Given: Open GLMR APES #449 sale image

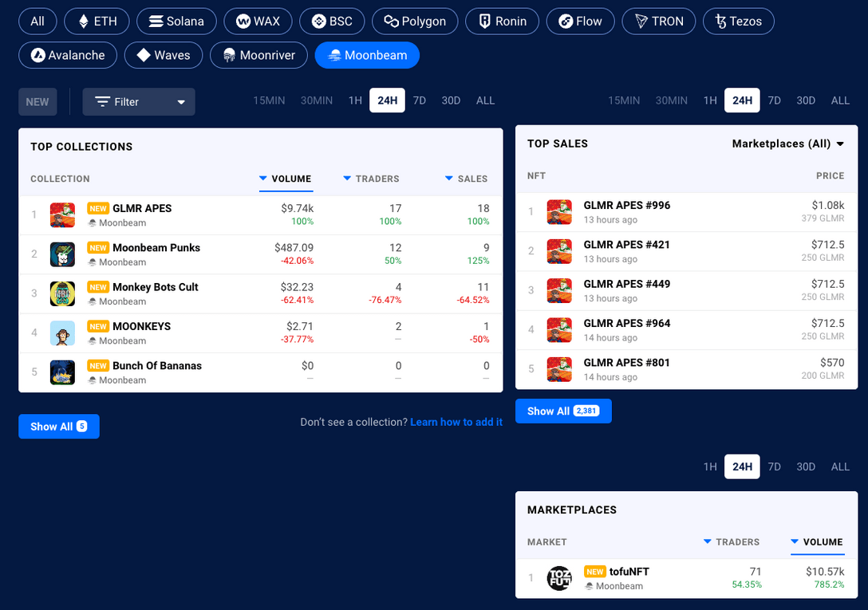Looking at the screenshot, I should [560, 290].
